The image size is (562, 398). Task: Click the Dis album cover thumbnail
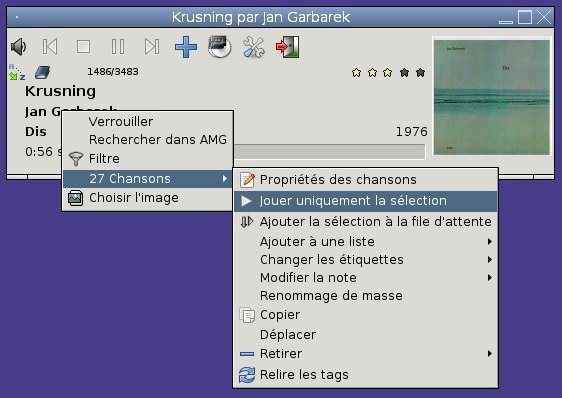point(492,97)
